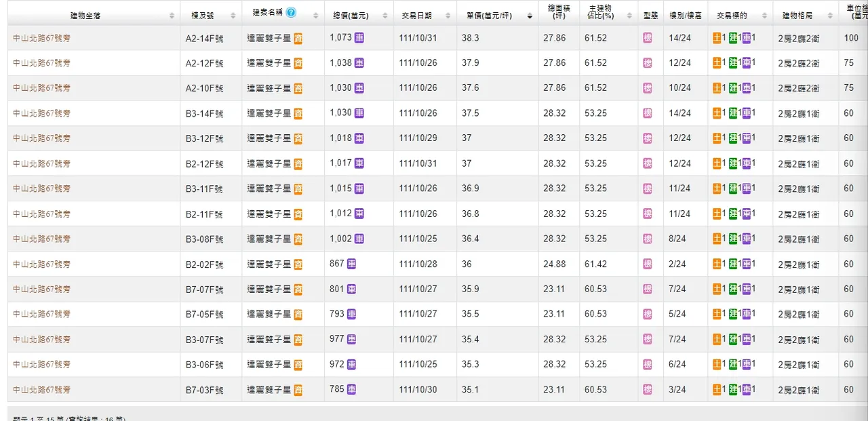
Task: Open 中山北路67號旁 link in A2-14F號 row
Action: (41, 38)
